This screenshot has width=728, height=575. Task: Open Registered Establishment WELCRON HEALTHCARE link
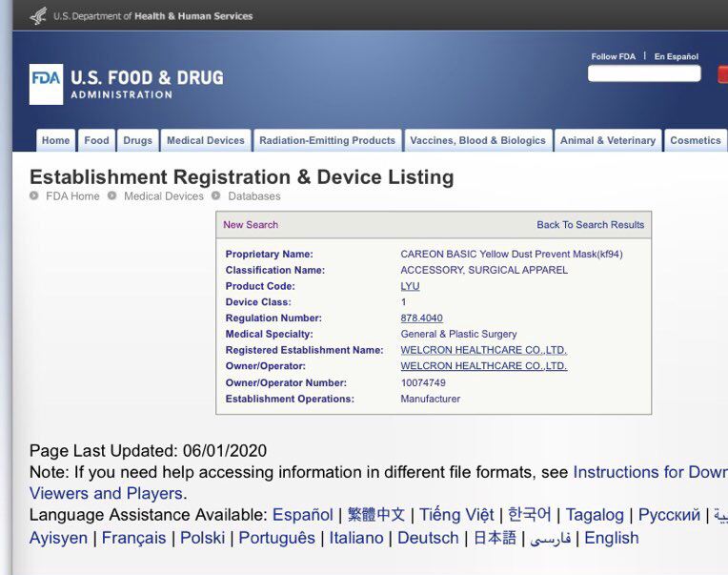click(484, 350)
